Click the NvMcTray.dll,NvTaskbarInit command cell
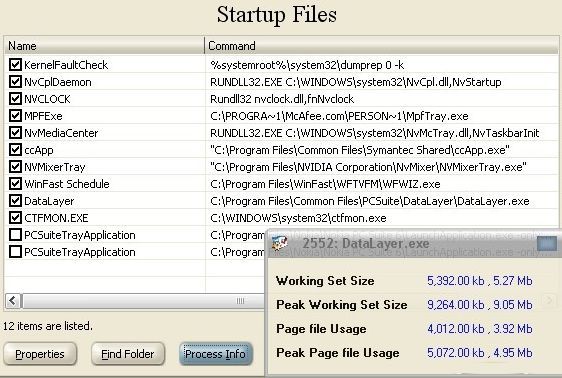 [x=375, y=133]
